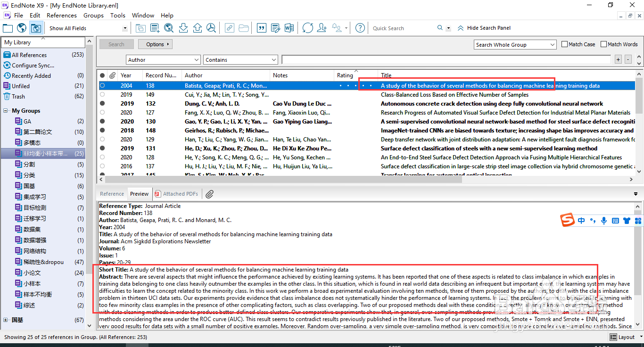Image resolution: width=644 pixels, height=347 pixels.
Task: Toggle read status dot for Han 2020 reference
Action: point(102,140)
